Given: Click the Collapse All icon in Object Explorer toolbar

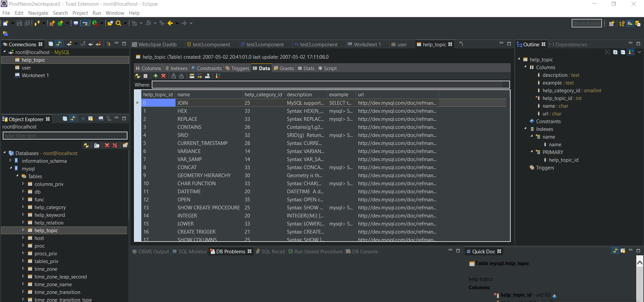Looking at the screenshot, I should (x=65, y=118).
